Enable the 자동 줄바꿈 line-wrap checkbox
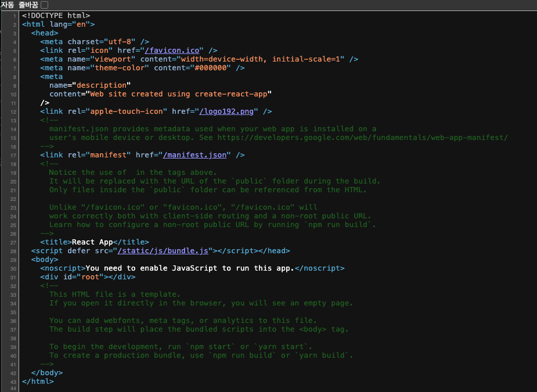The image size is (537, 392). coord(45,5)
